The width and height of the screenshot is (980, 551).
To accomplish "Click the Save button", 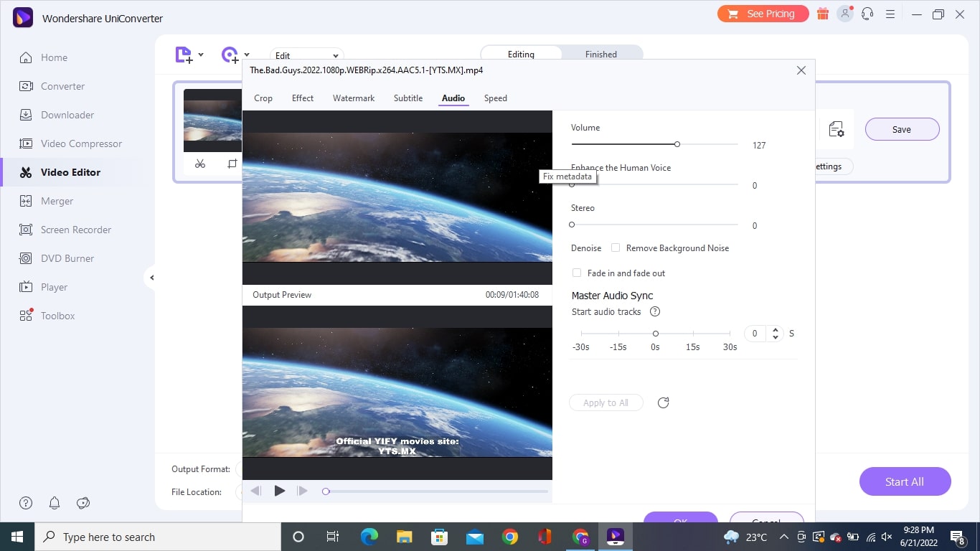I will [x=902, y=129].
